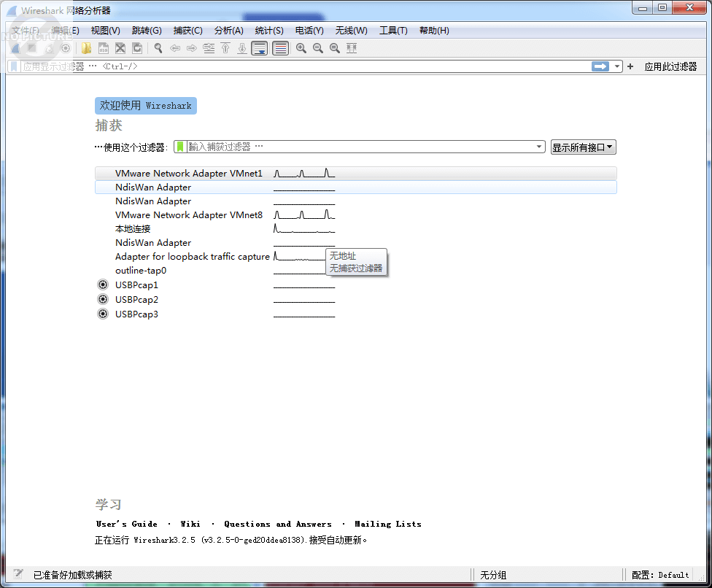Open the green capture filter bookmark
Screen dimensions: 712x588
(180, 147)
